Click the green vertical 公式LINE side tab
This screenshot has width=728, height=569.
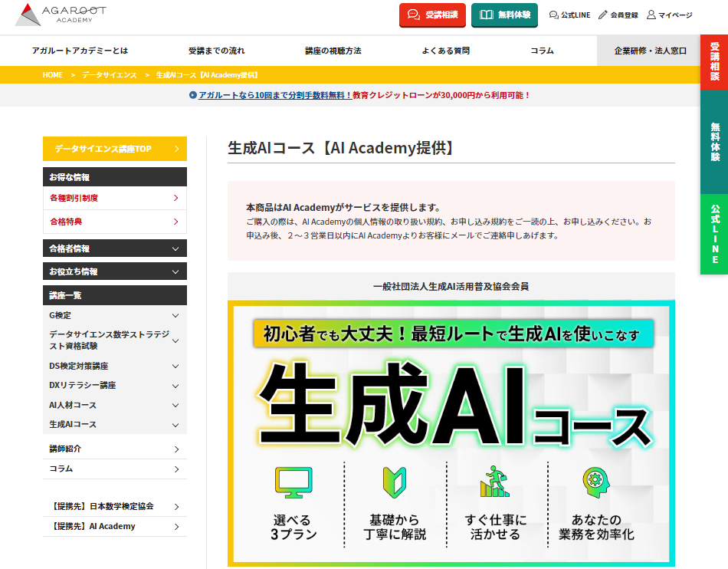pos(714,234)
